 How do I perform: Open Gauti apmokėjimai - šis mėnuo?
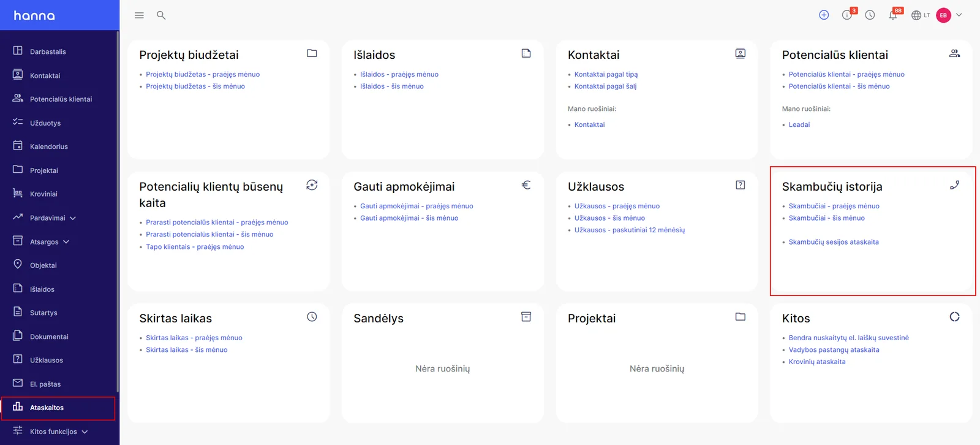click(x=409, y=218)
